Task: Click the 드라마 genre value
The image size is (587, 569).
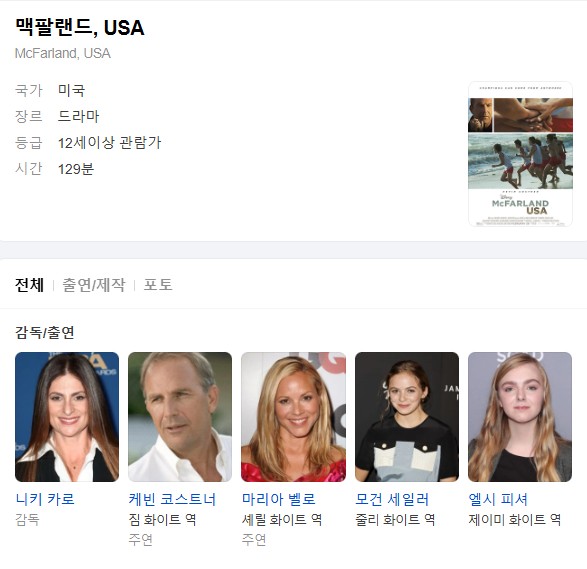Action: click(79, 116)
